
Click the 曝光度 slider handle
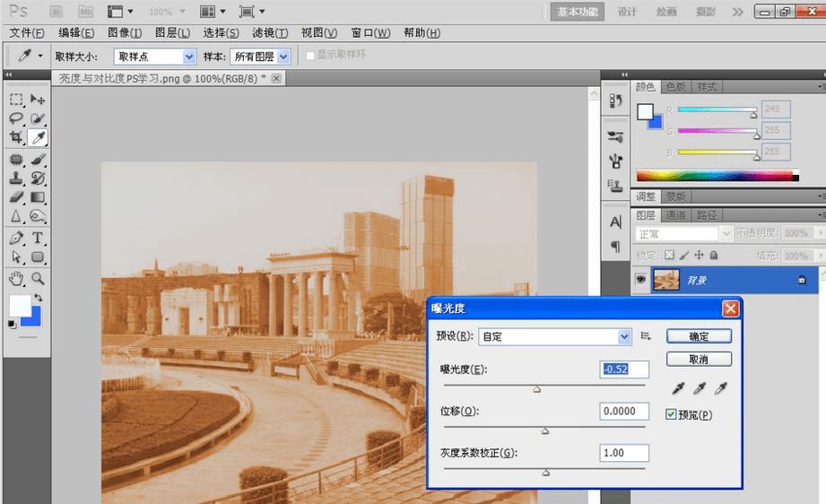[537, 389]
